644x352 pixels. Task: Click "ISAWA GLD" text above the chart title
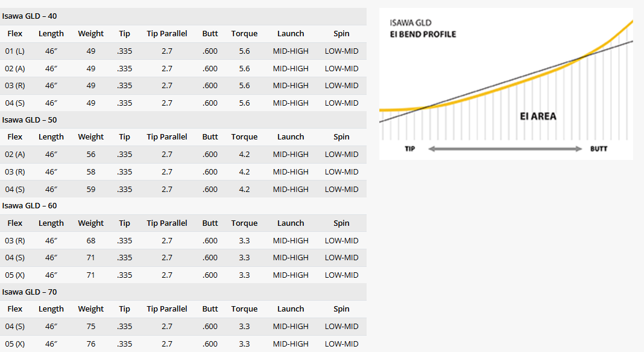point(411,23)
